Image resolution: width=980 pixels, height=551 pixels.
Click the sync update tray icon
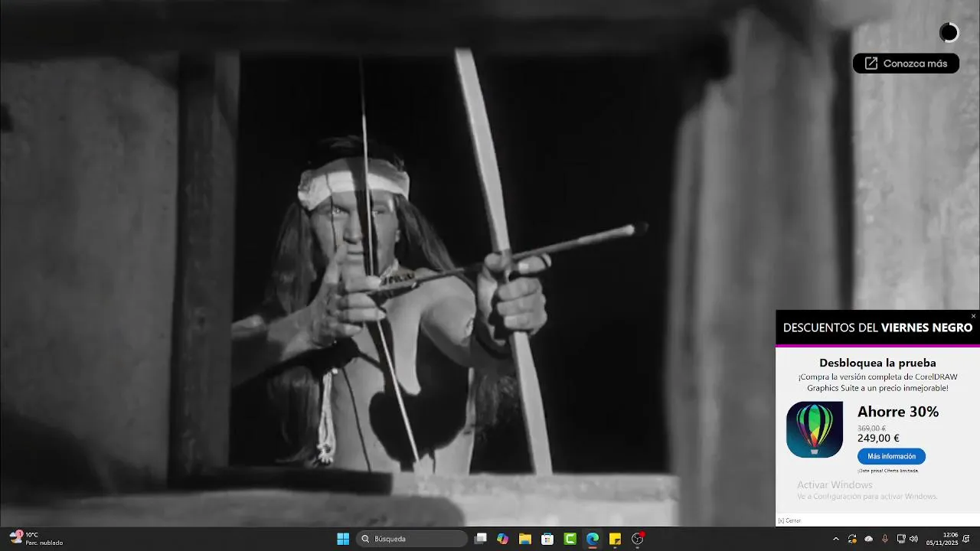coord(852,539)
